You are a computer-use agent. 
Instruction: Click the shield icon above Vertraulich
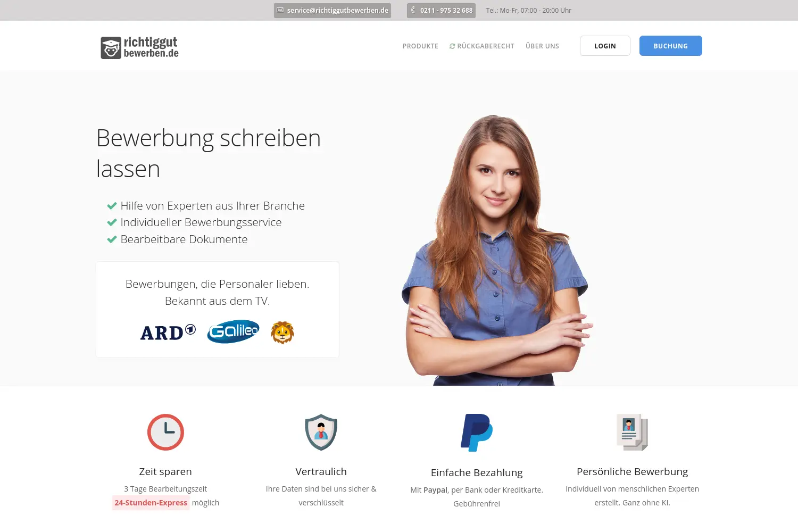click(321, 432)
